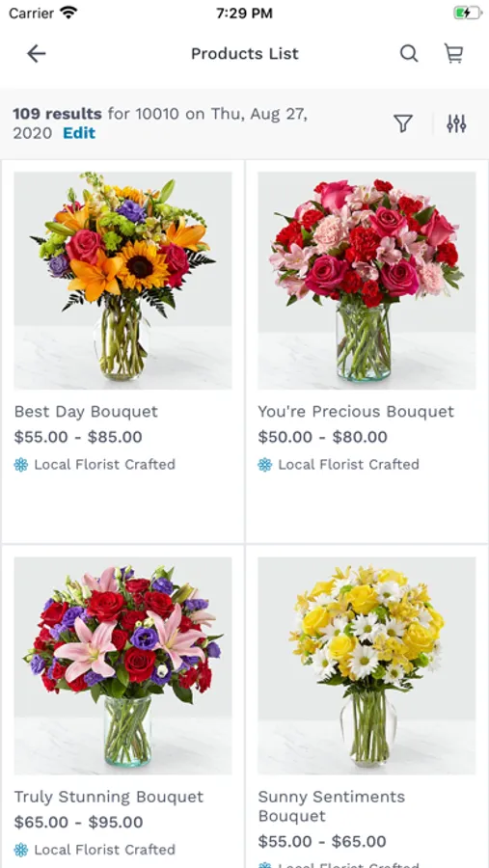Open the sliders sort options icon
The height and width of the screenshot is (868, 489).
click(x=456, y=123)
